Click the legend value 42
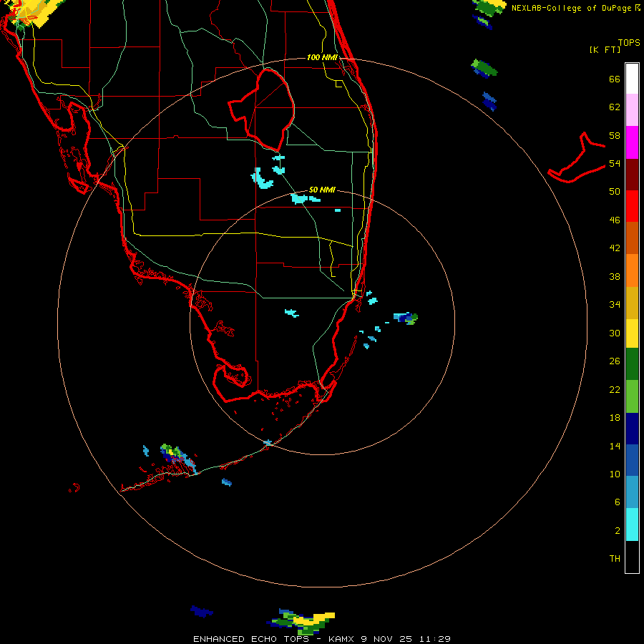 pyautogui.click(x=615, y=248)
